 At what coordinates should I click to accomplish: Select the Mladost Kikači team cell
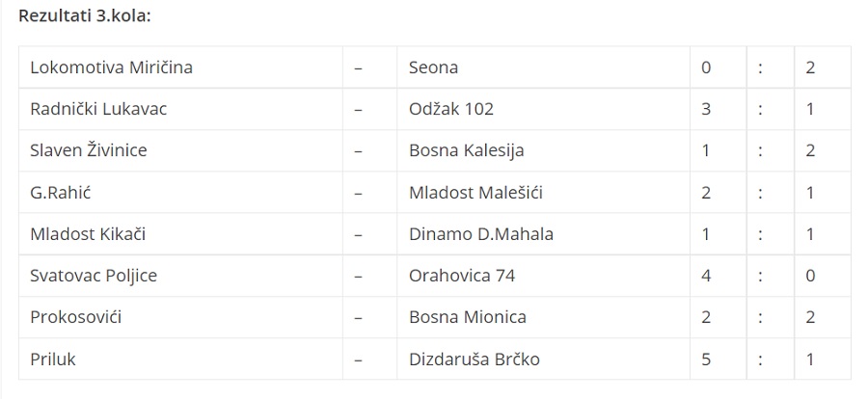tap(88, 234)
